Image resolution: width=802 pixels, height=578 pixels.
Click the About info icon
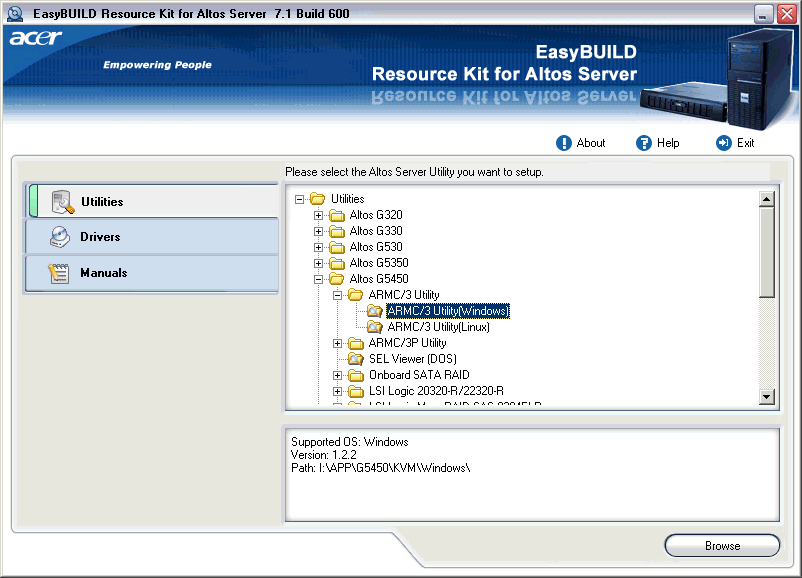pyautogui.click(x=564, y=143)
